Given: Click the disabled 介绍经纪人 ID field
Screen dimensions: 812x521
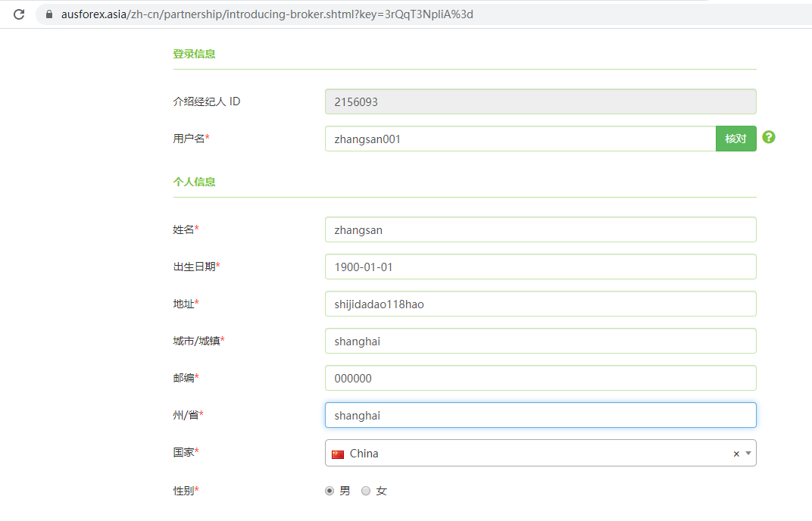Looking at the screenshot, I should [540, 101].
